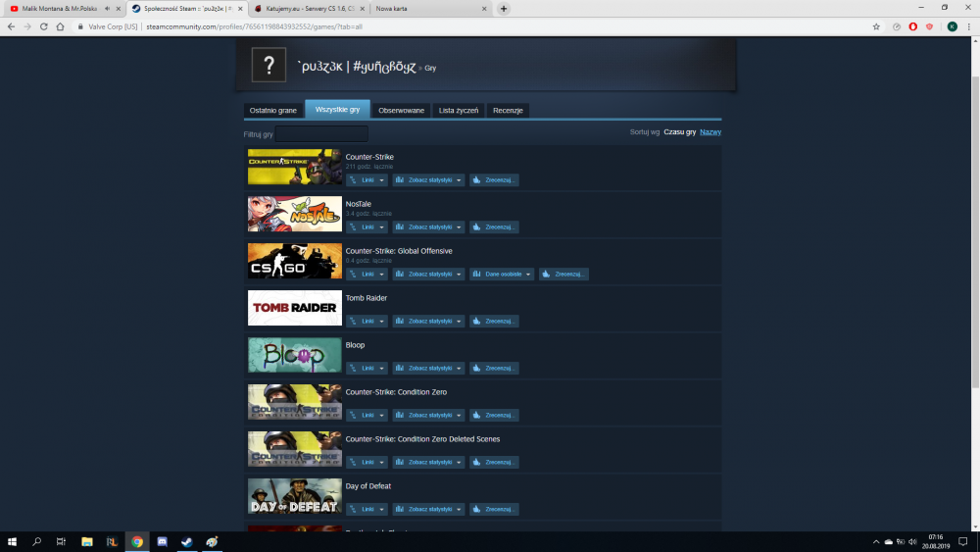Go to the Recenzje tab
This screenshot has width=980, height=552.
[508, 111]
